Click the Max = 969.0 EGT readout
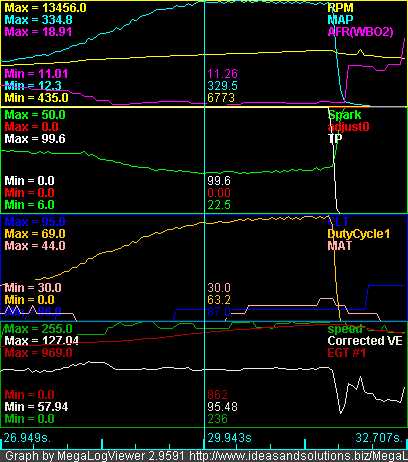The height and width of the screenshot is (462, 408). [x=38, y=353]
